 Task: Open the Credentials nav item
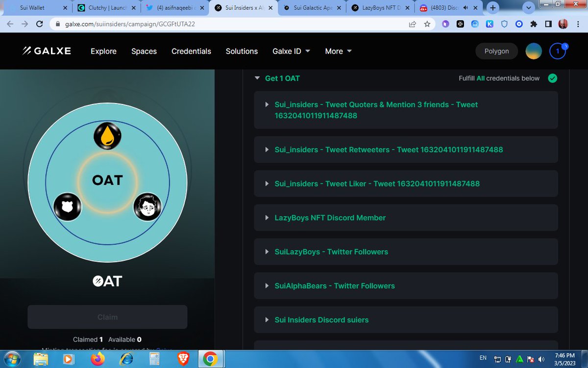191,51
